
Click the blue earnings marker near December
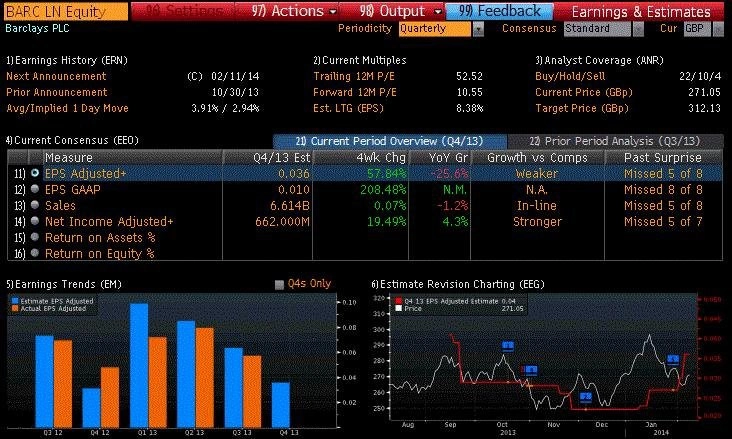(x=586, y=397)
